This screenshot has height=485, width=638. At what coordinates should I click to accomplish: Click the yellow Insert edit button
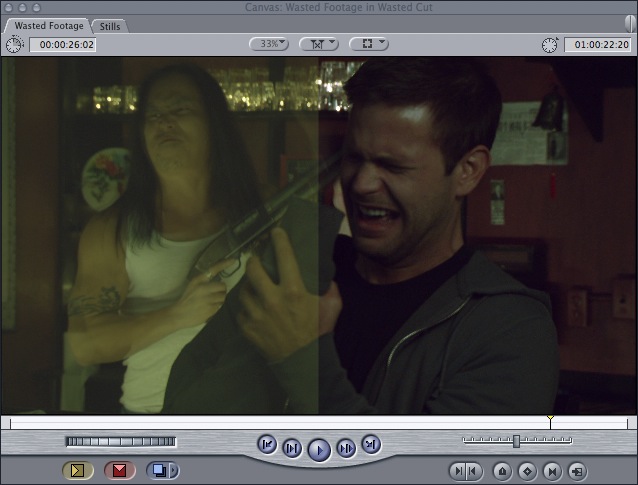(x=78, y=471)
